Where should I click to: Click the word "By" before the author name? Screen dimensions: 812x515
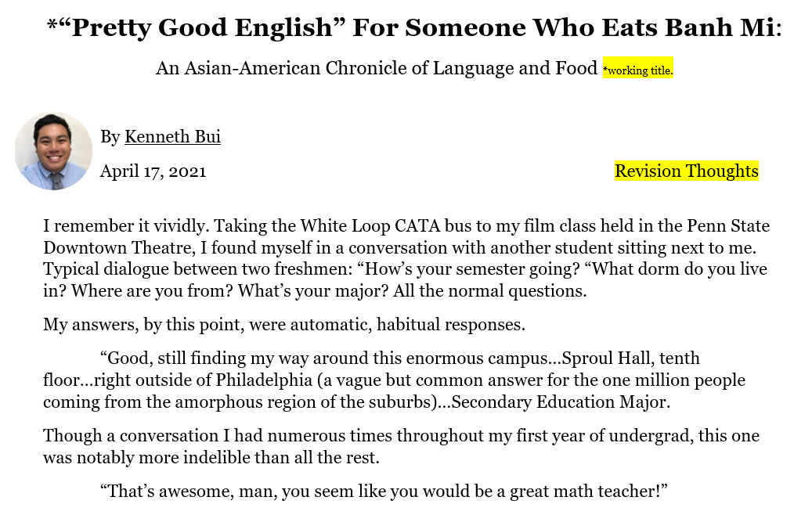coord(110,137)
